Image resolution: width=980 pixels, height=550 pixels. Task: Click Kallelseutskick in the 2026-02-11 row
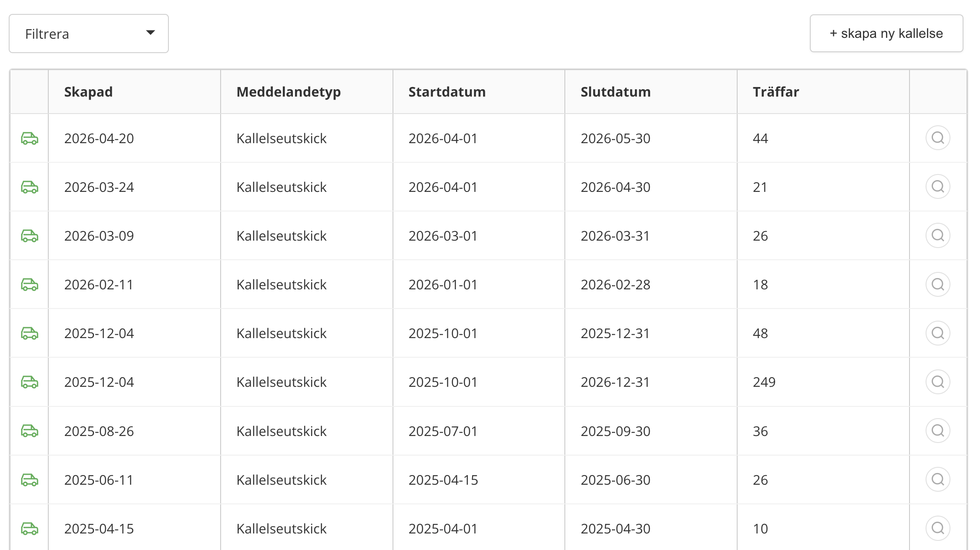[x=281, y=285]
